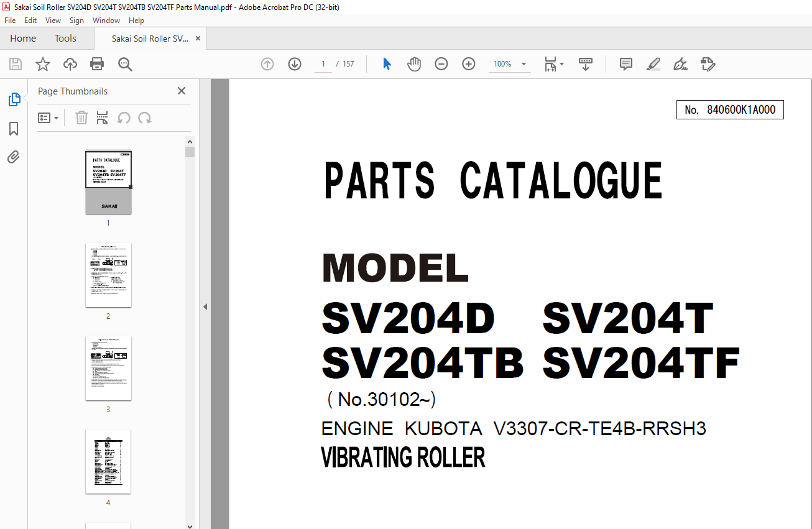Open the View menu
812x529 pixels.
pos(53,21)
